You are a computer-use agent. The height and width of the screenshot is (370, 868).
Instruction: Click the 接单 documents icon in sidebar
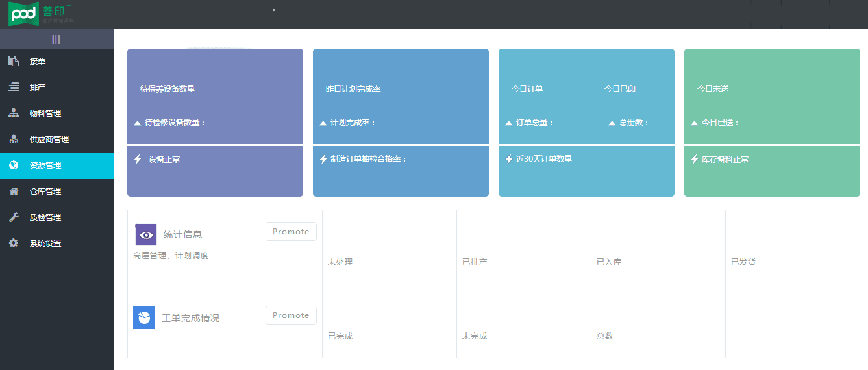14,61
